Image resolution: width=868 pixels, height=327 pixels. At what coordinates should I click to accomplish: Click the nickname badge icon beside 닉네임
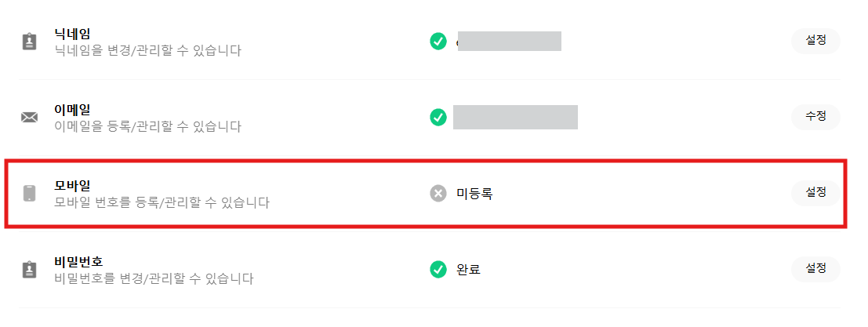[x=29, y=42]
